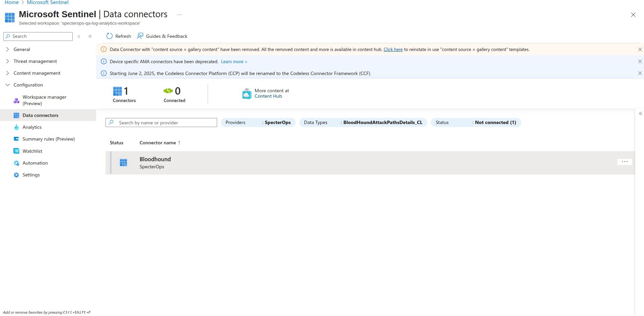Click the Data connectors grid icon in the sidebar

point(16,115)
